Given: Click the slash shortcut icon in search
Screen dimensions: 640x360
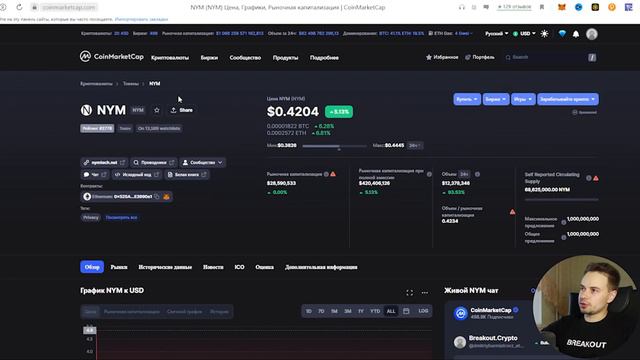Looking at the screenshot, I should 592,58.
